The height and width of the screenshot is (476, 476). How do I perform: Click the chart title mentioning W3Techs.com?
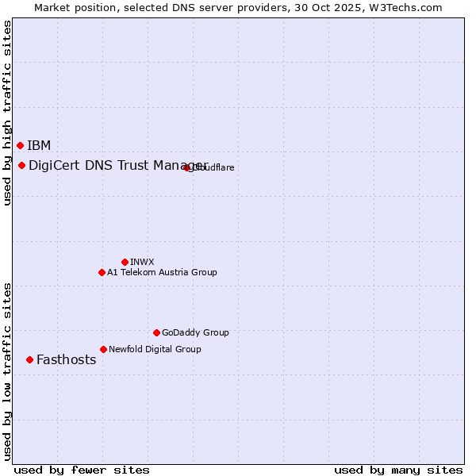click(238, 7)
